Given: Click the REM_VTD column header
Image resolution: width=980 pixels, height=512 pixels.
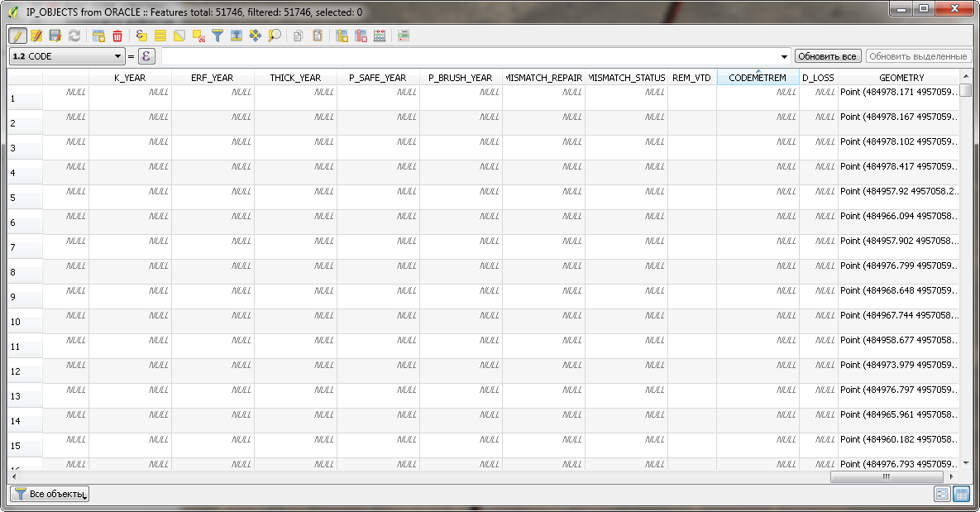Looking at the screenshot, I should pyautogui.click(x=692, y=78).
